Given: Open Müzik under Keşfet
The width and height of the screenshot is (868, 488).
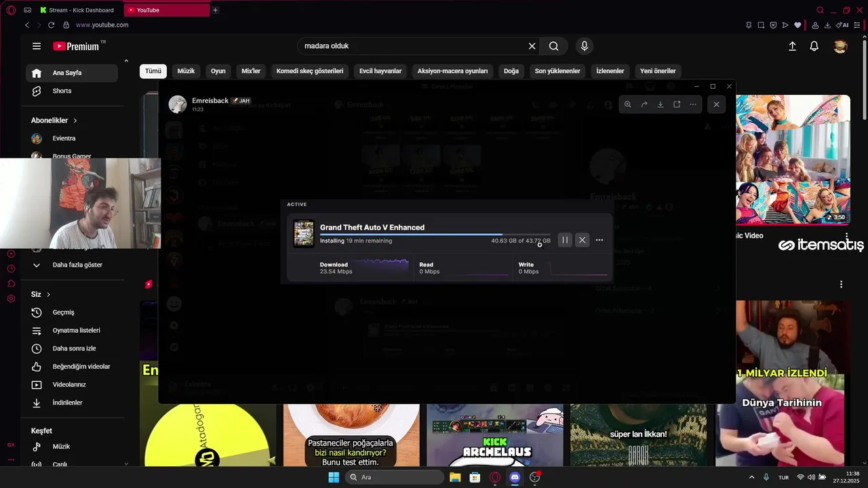Looking at the screenshot, I should point(72,447).
